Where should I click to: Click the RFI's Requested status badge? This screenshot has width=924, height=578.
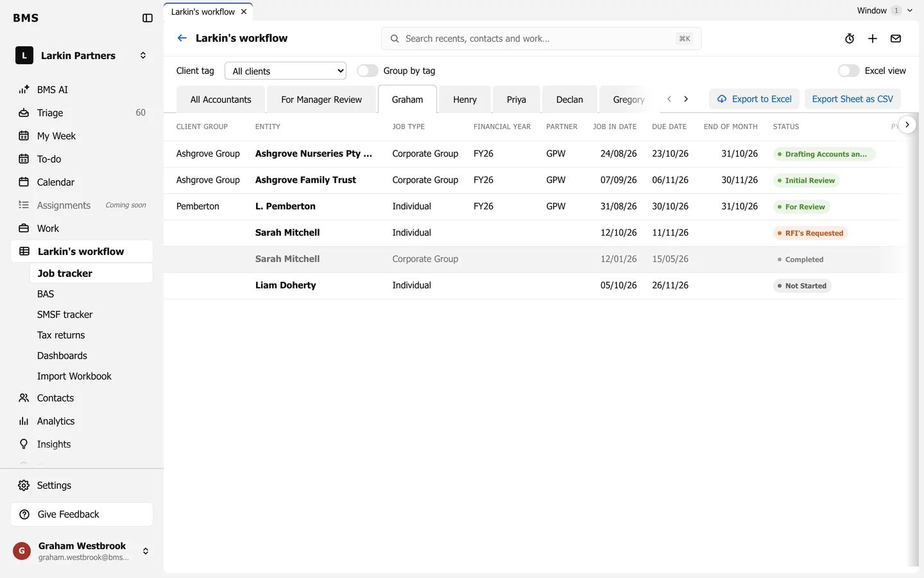(810, 233)
